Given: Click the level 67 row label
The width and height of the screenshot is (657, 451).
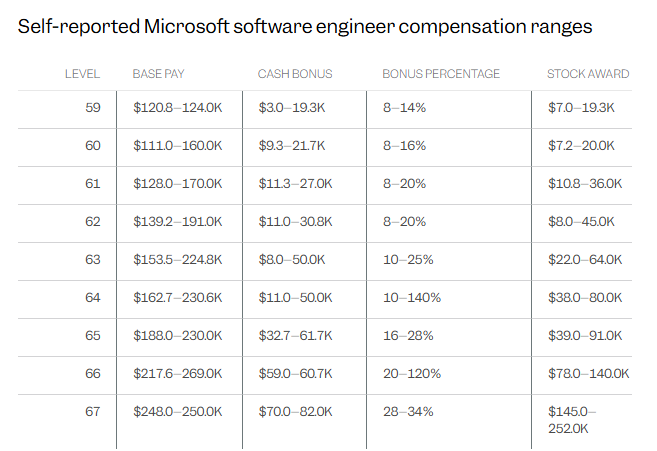Looking at the screenshot, I should pos(93,412).
